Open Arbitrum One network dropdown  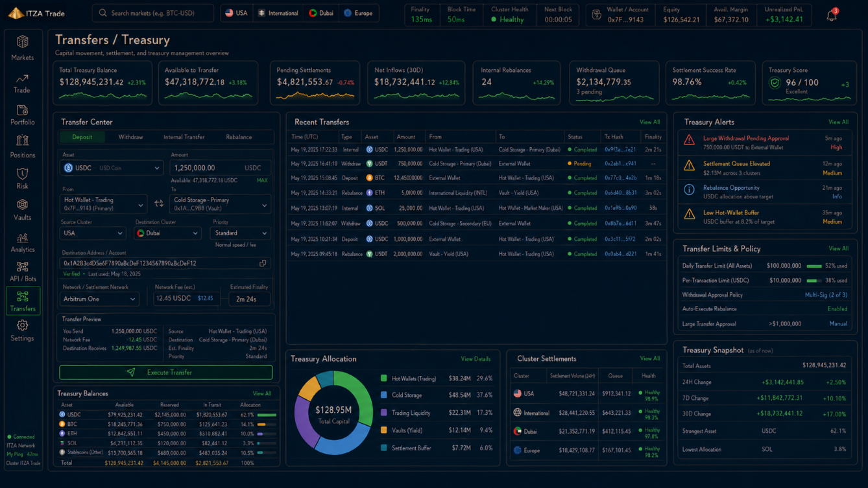click(99, 299)
